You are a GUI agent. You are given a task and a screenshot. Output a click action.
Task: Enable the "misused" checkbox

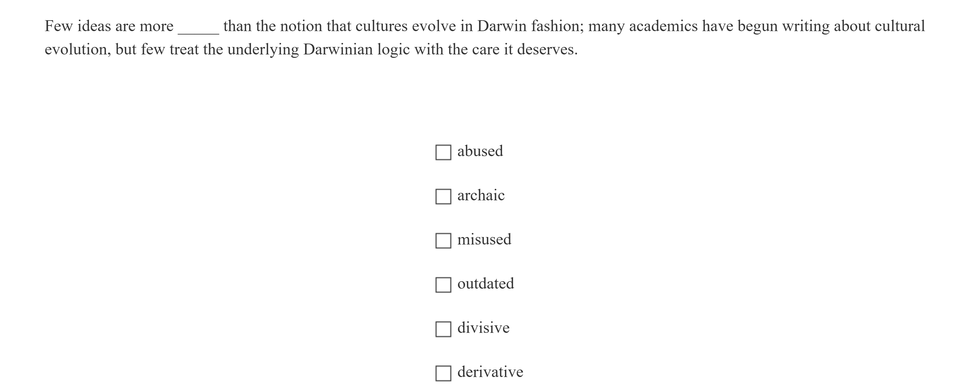coord(443,240)
